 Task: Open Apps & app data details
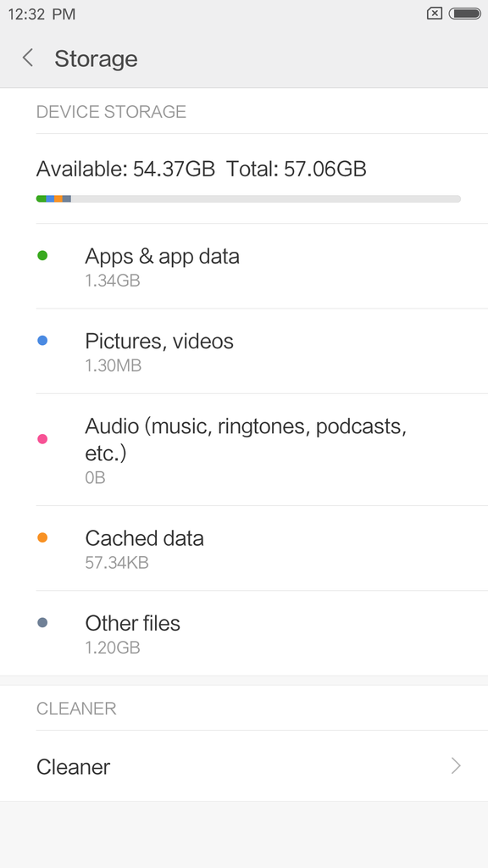244,266
